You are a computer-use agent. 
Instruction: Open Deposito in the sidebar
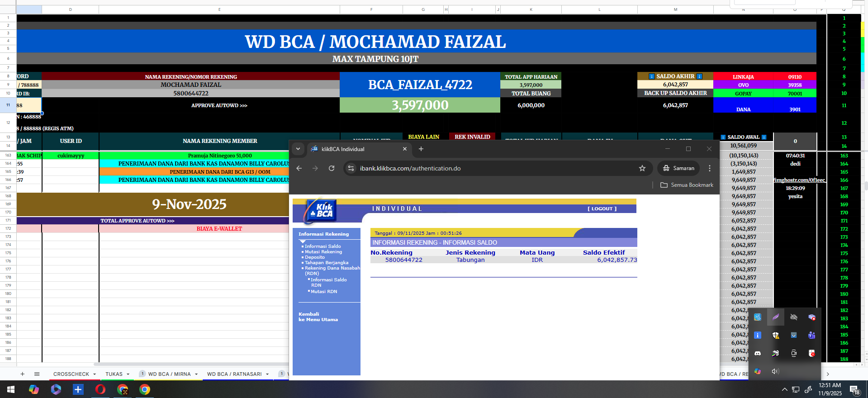click(x=314, y=257)
